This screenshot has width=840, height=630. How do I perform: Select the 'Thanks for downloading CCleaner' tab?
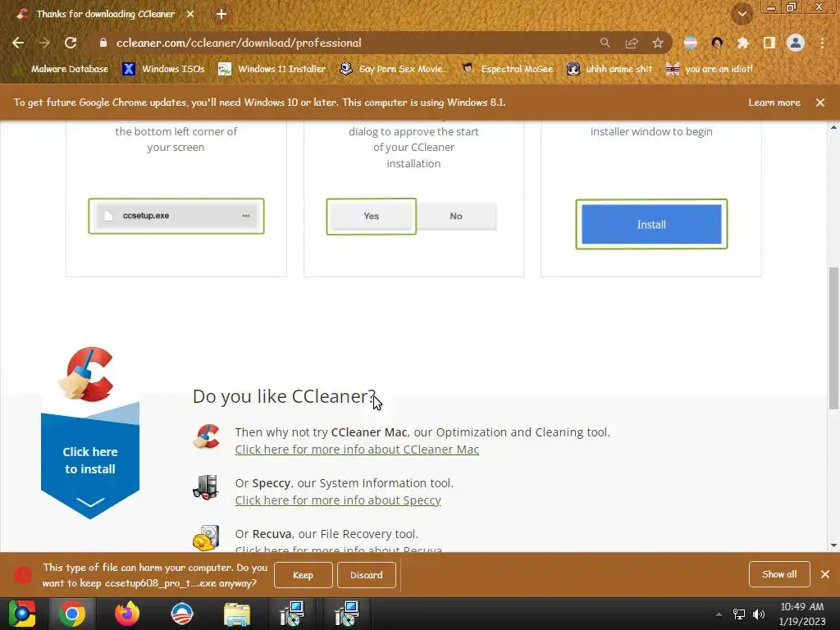[106, 15]
